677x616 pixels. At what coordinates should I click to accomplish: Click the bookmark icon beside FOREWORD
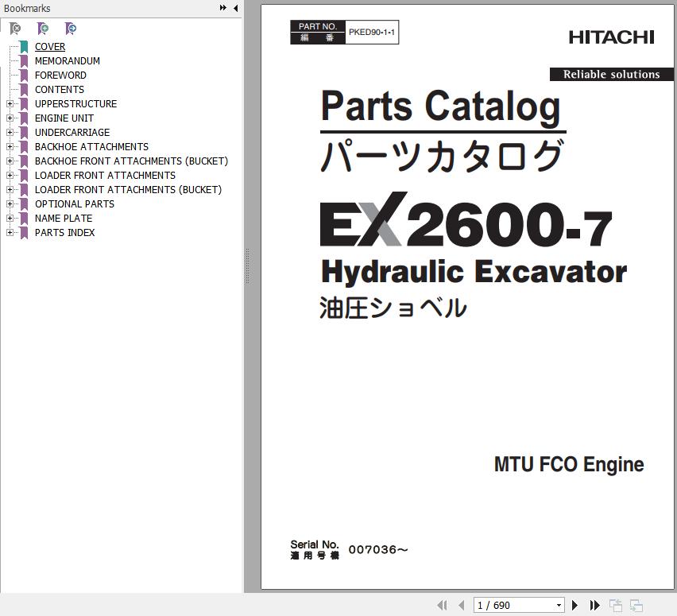[24, 76]
